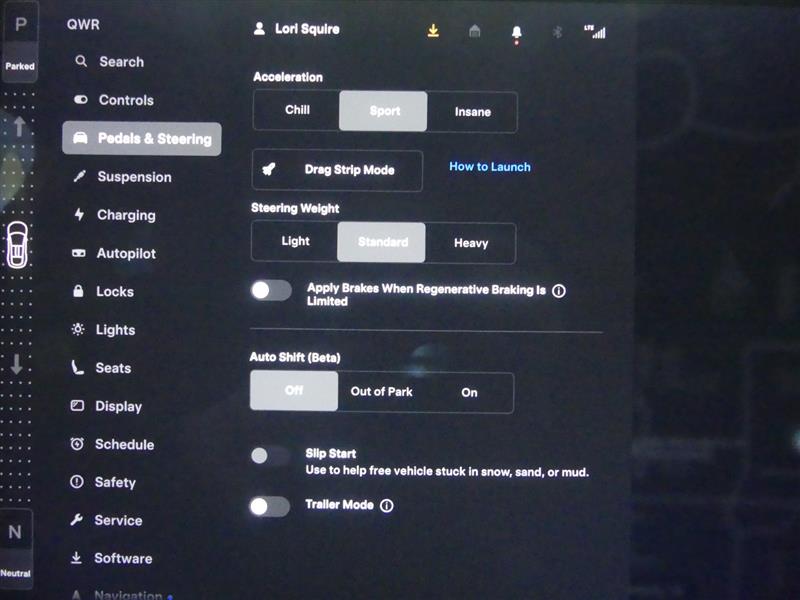The width and height of the screenshot is (800, 600).
Task: Tap the Bluetooth status icon
Action: click(x=558, y=32)
